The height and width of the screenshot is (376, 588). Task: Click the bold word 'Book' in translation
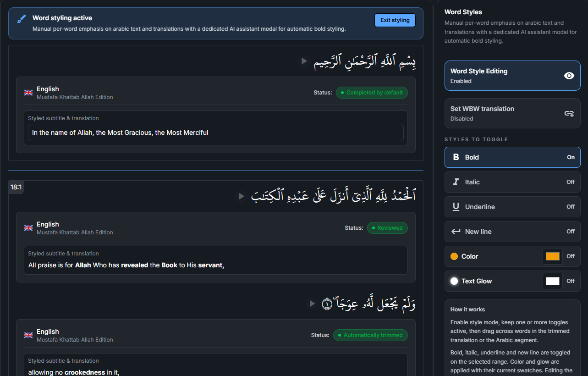tap(169, 265)
